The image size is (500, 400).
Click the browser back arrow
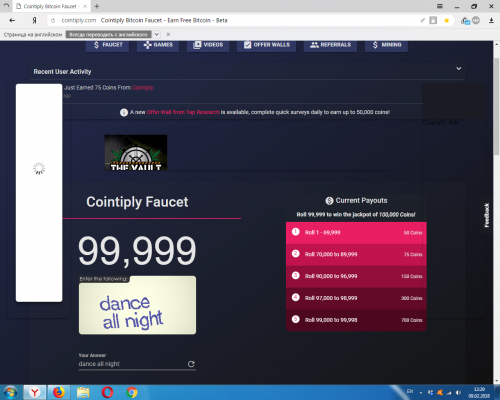12,20
